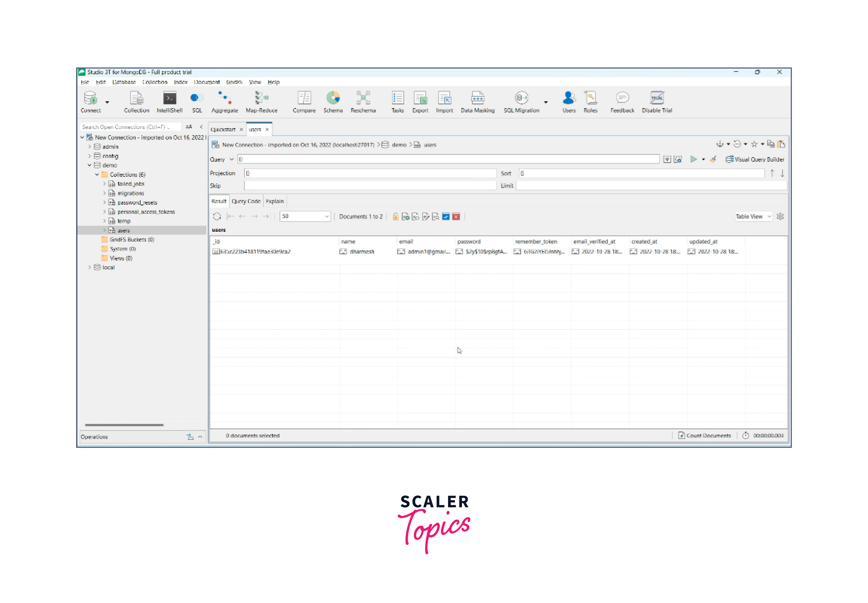This screenshot has width=868, height=603.
Task: Click Count Documents in the status bar
Action: click(705, 436)
